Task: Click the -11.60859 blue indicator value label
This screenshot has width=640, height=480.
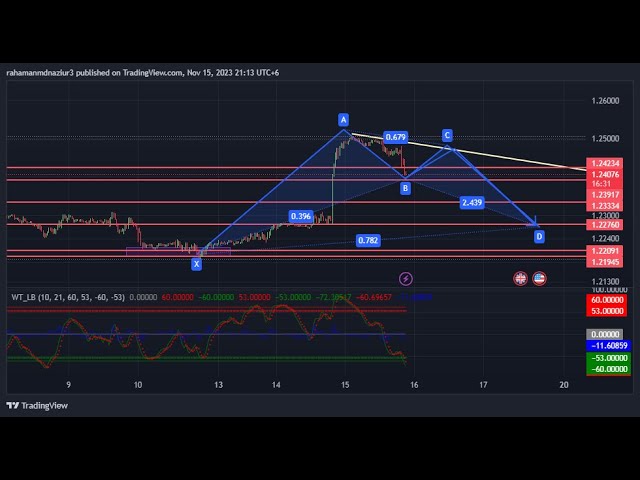Action: click(608, 345)
